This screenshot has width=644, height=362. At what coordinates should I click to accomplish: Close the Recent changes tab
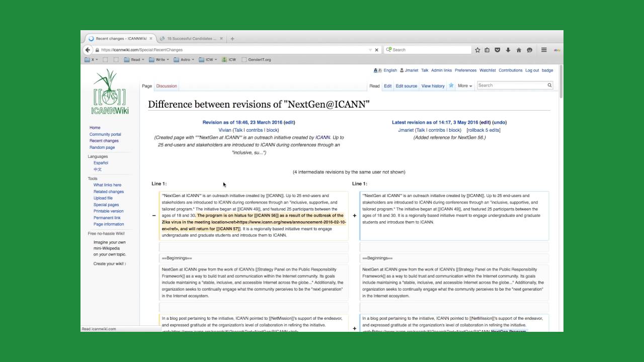(151, 38)
